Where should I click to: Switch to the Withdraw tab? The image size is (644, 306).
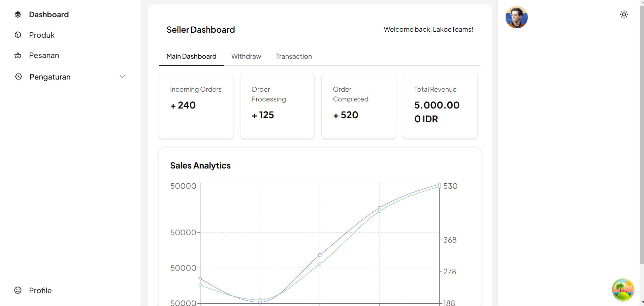(x=246, y=56)
